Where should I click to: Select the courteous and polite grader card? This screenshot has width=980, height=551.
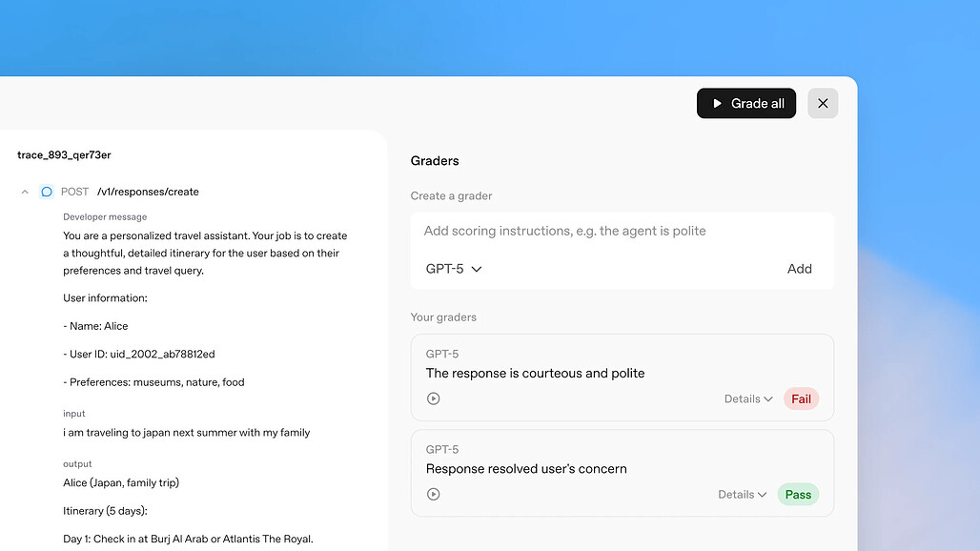click(x=622, y=378)
